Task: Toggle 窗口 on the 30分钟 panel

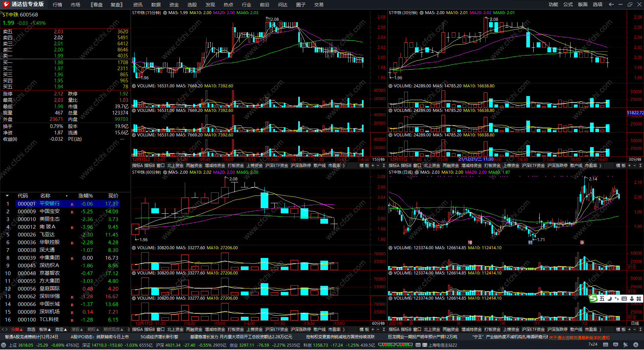Action: pyautogui.click(x=417, y=166)
